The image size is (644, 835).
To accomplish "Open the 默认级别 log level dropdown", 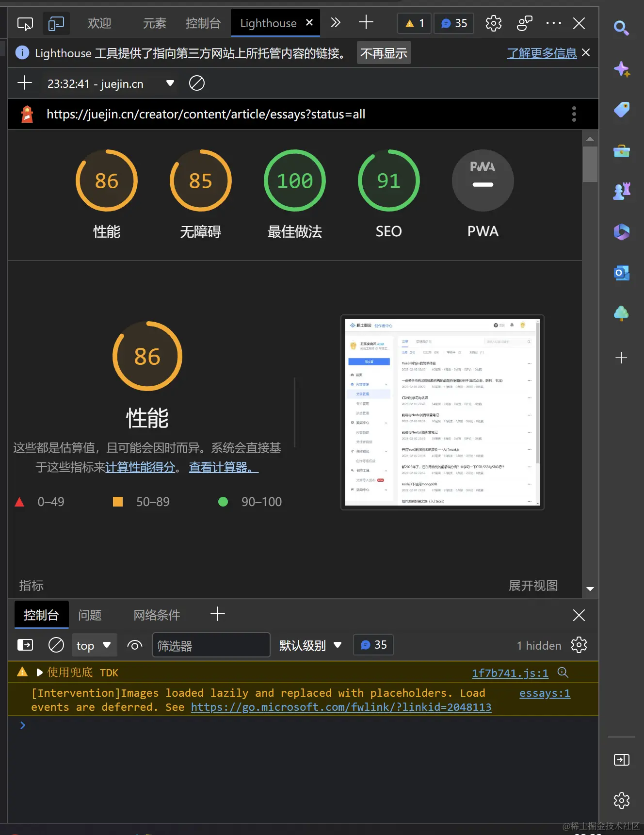I will click(x=311, y=645).
